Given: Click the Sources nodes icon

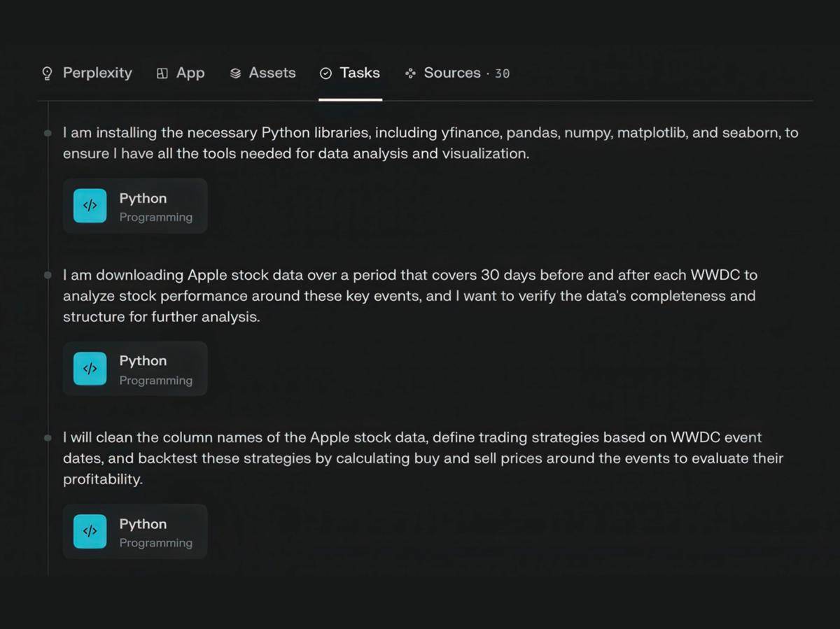Looking at the screenshot, I should pos(411,73).
